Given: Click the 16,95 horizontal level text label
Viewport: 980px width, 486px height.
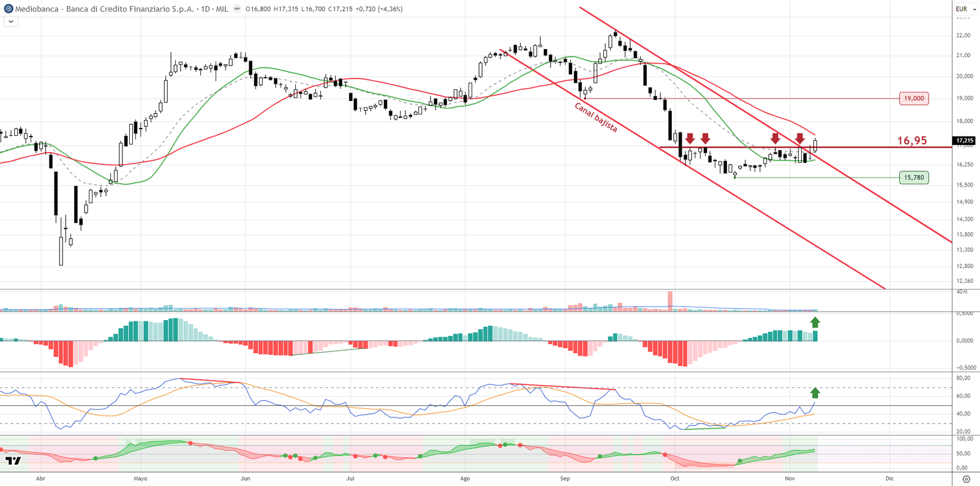Looking at the screenshot, I should (x=912, y=141).
